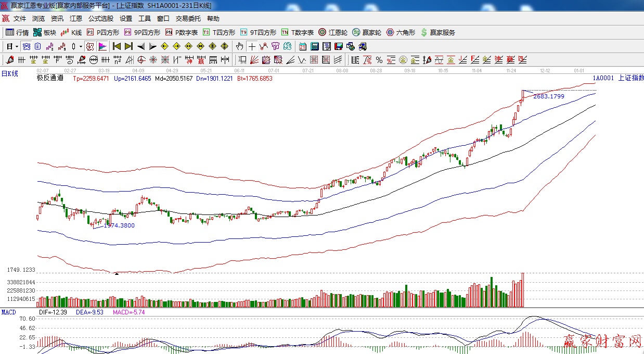Select the Gann fan lines tool

254,59
